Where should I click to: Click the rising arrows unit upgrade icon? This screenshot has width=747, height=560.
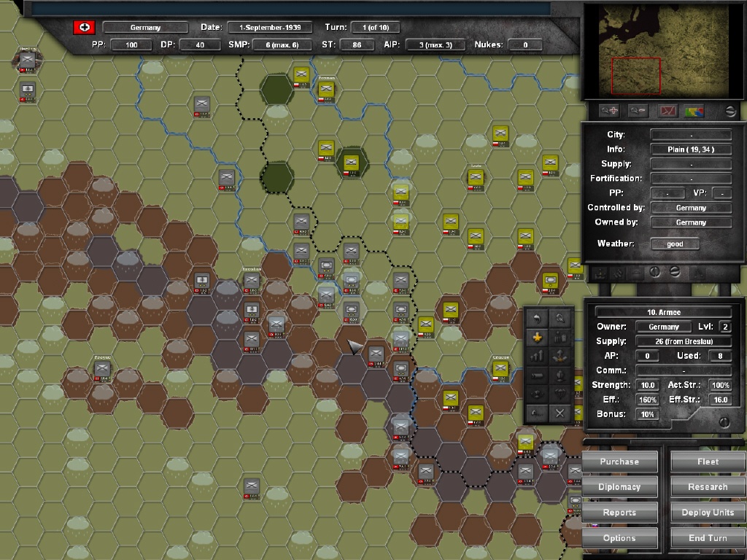click(538, 356)
